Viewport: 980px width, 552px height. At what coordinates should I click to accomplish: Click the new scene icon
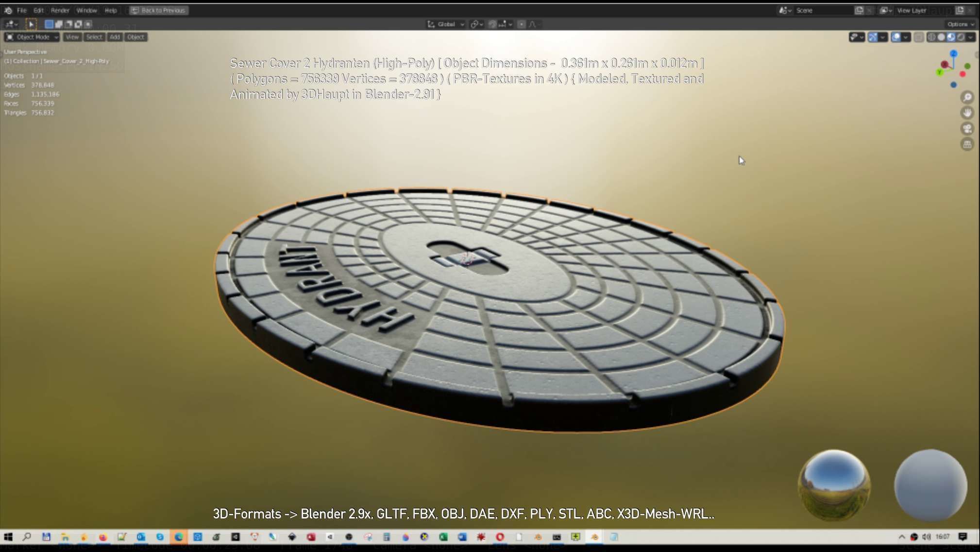[x=859, y=10]
